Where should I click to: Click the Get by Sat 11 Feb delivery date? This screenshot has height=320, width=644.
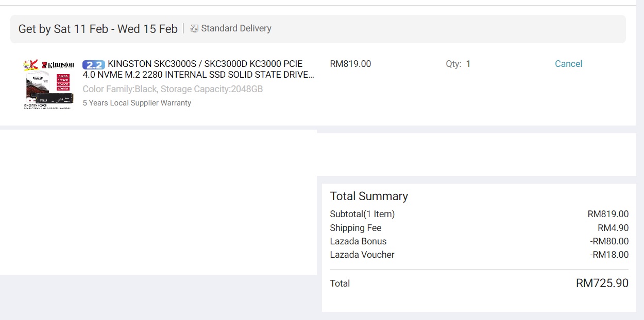coord(98,29)
